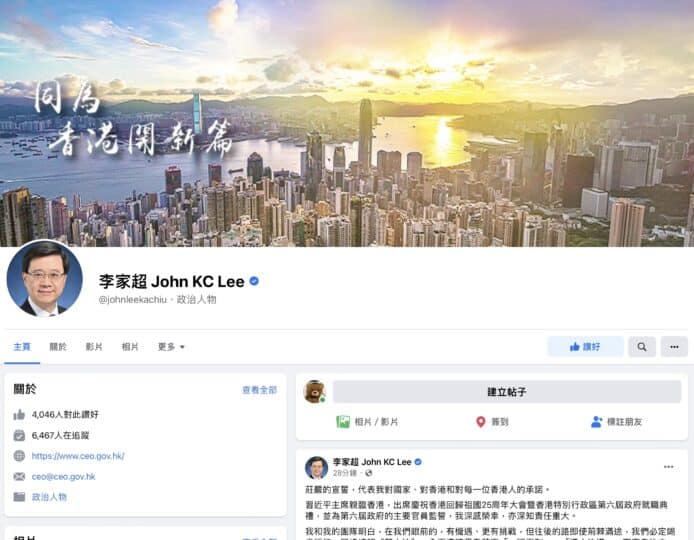This screenshot has height=540, width=694.
Task: Click the post author's small avatar thumbnail
Action: pyautogui.click(x=316, y=468)
